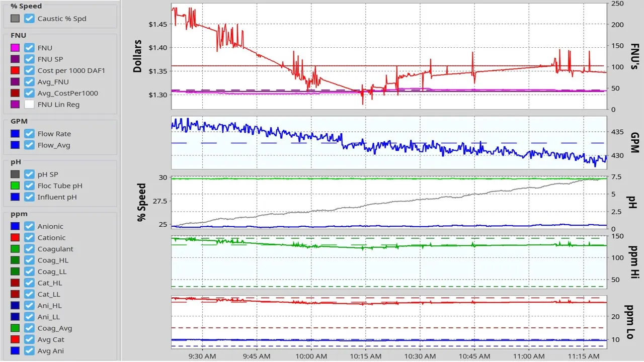
Task: Open the green Floc Tube pH swatch
Action: tap(15, 186)
